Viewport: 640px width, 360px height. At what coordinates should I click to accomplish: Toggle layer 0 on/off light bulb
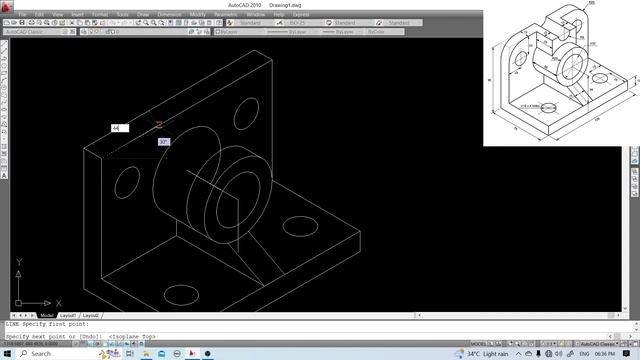[91, 31]
